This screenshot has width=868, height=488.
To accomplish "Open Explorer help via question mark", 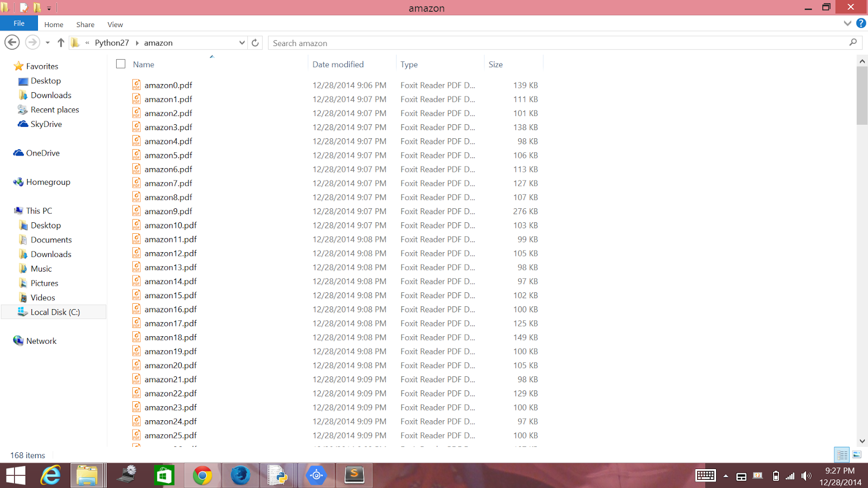I will (x=861, y=23).
